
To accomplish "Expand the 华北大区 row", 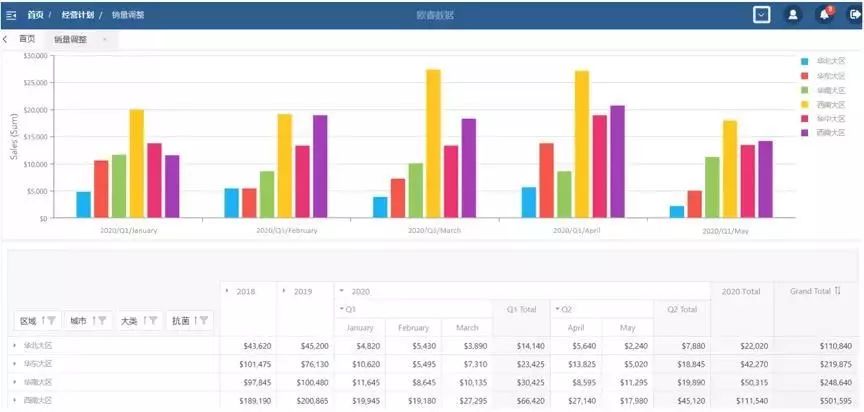I will (x=15, y=345).
